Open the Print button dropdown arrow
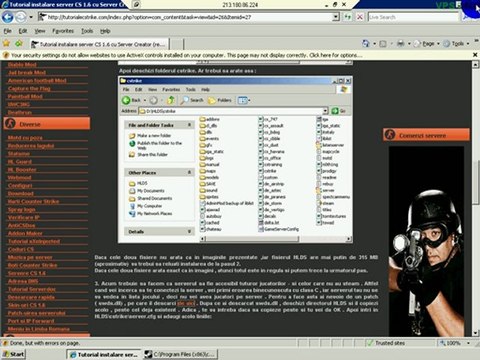 pyautogui.click(x=409, y=44)
